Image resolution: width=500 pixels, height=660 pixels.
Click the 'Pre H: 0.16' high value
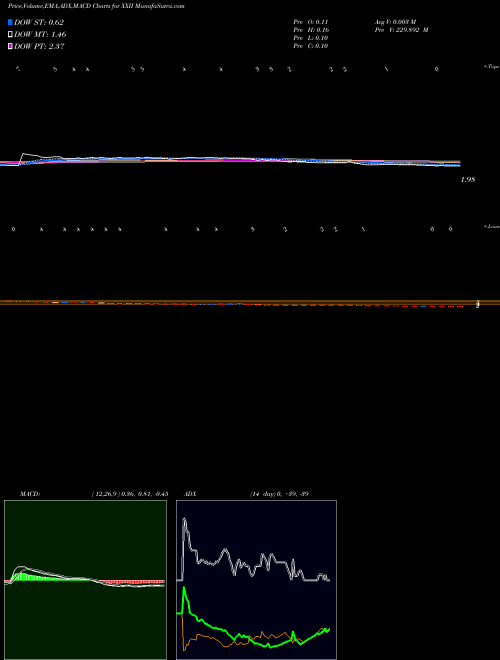point(311,30)
